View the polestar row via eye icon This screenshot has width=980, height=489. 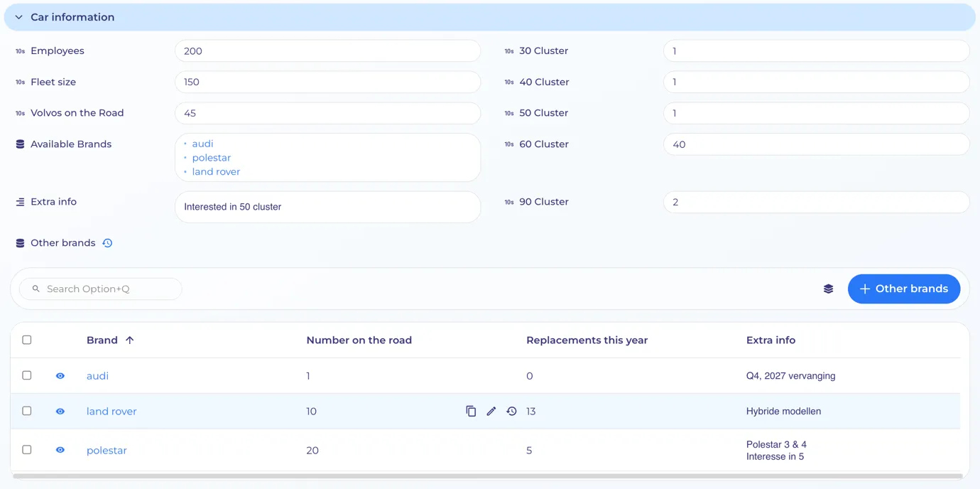60,450
